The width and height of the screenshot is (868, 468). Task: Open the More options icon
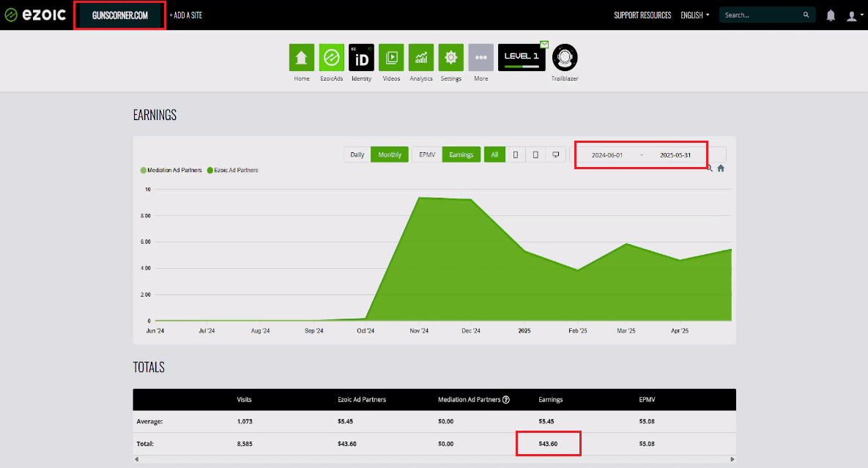(481, 58)
